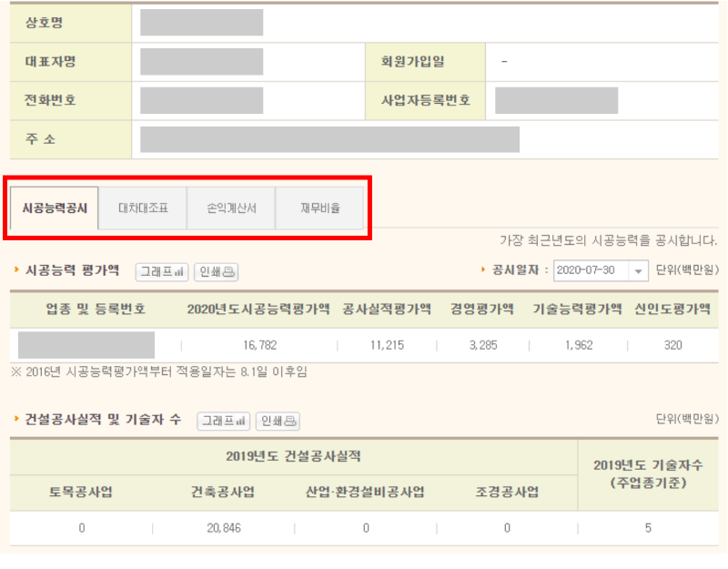Click the 상호명 label
The image size is (728, 569).
tap(44, 22)
